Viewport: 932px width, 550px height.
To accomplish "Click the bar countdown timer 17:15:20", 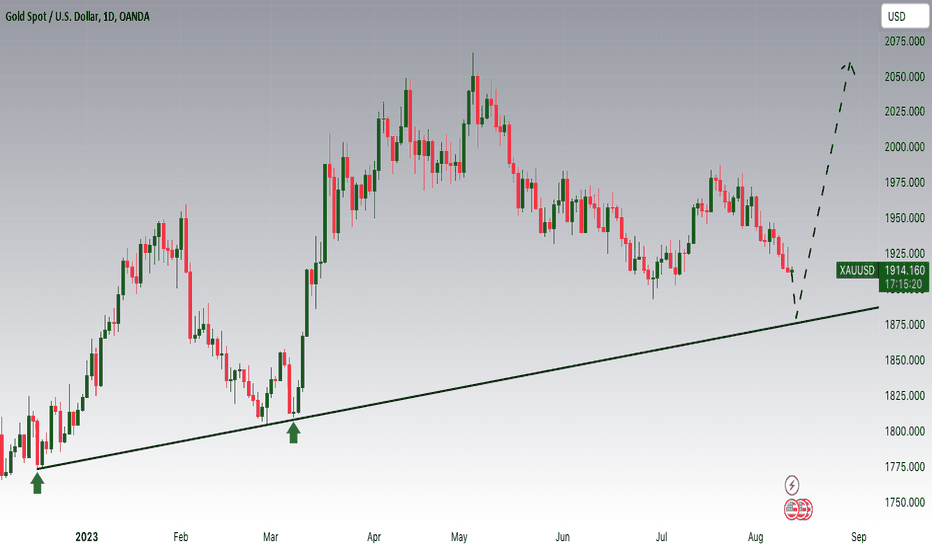I will 903,285.
